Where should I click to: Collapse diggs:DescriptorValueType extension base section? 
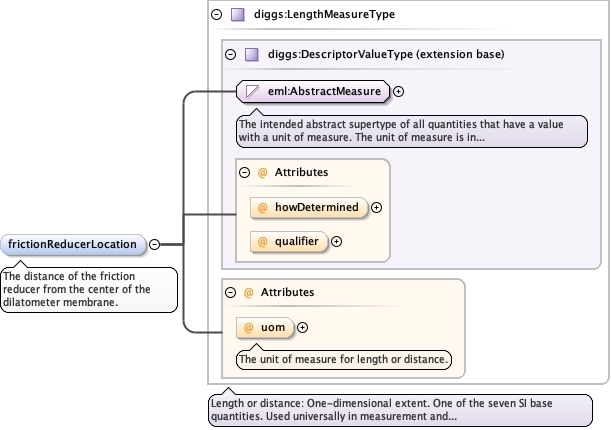pyautogui.click(x=231, y=55)
